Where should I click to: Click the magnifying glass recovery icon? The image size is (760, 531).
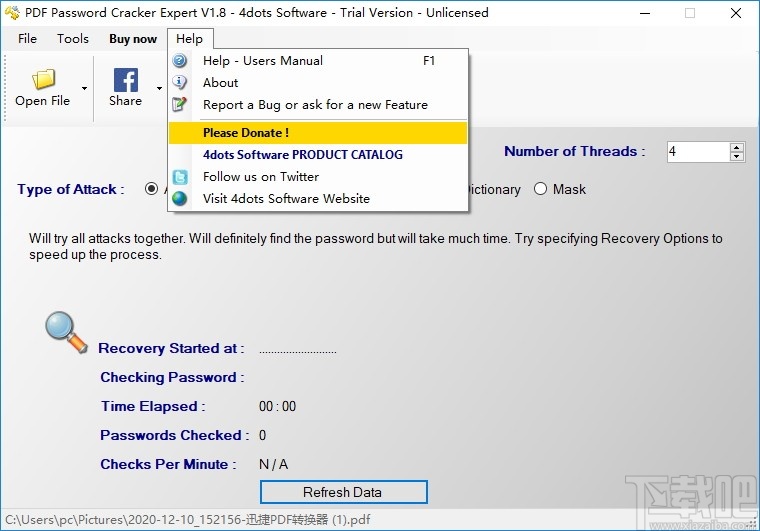tap(66, 332)
